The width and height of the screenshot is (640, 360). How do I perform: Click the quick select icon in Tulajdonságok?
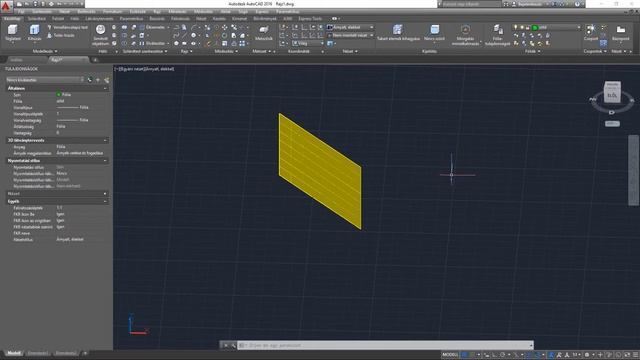pos(107,80)
